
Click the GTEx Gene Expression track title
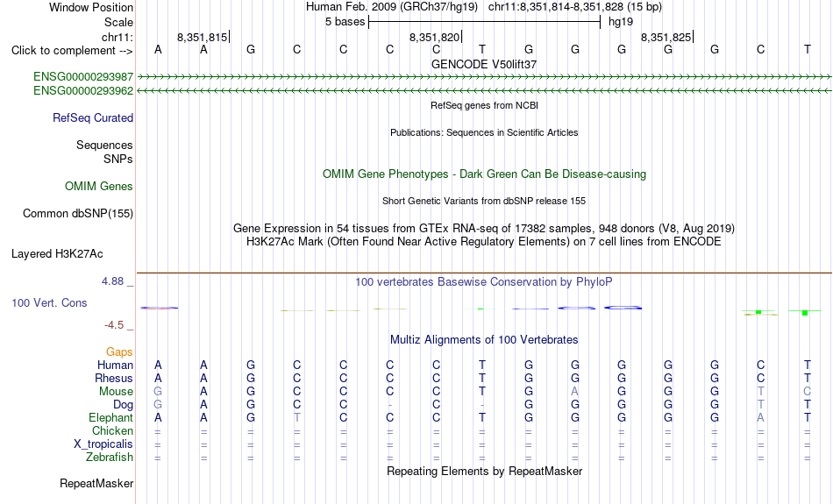[484, 229]
